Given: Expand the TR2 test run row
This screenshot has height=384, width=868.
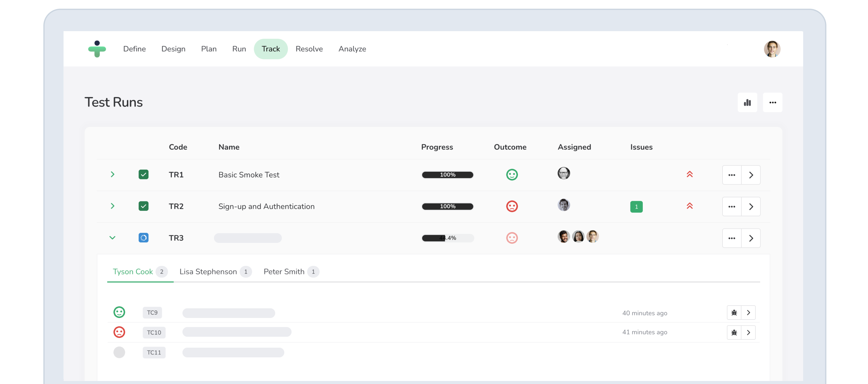Looking at the screenshot, I should pos(112,206).
